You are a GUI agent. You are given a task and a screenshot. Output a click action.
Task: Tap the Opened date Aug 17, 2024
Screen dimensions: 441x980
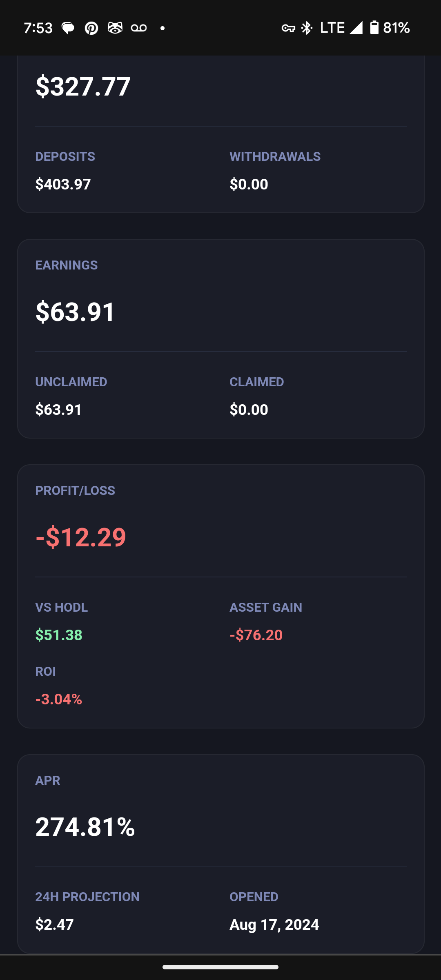point(274,924)
